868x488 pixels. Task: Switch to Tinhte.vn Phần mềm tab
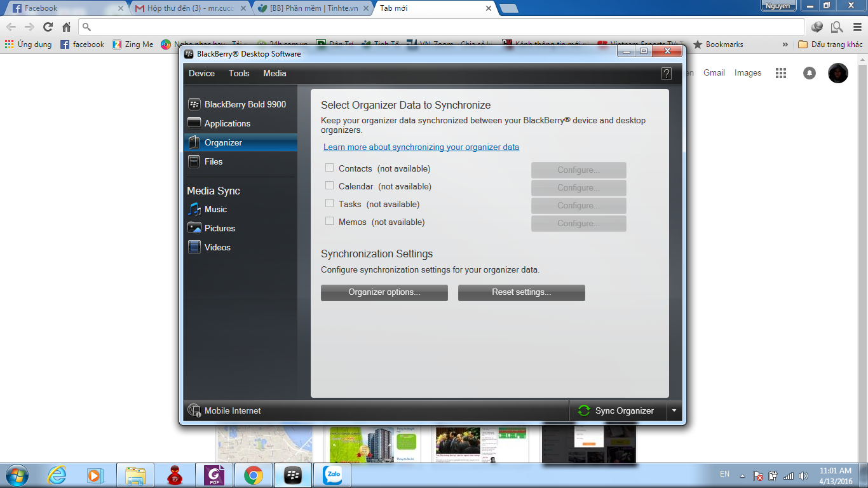tap(312, 8)
